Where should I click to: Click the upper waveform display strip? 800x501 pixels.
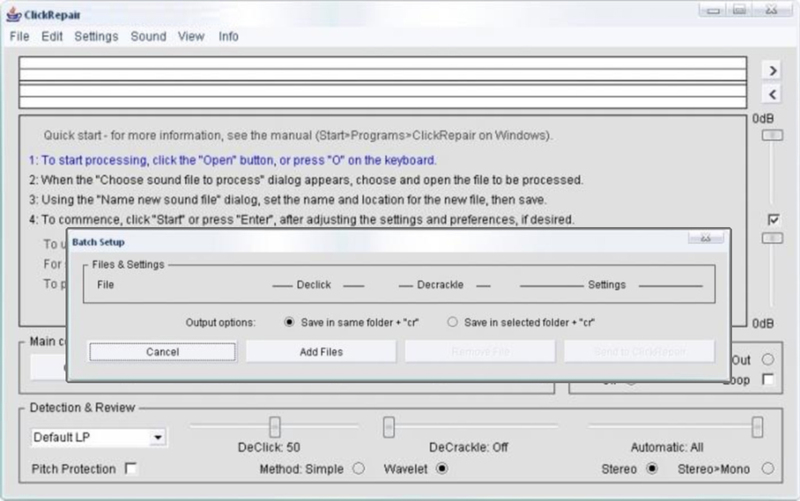[x=383, y=69]
